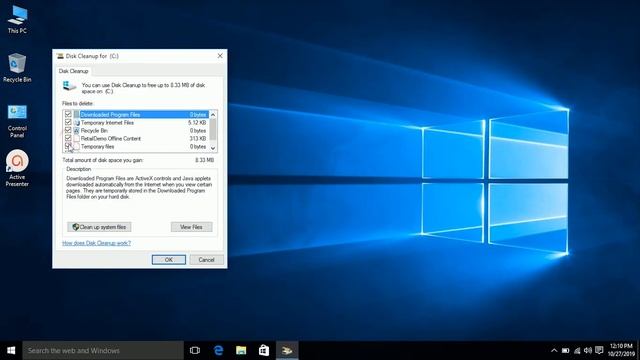Open the This PC desktop icon
This screenshot has height=360, width=640.
click(x=17, y=20)
